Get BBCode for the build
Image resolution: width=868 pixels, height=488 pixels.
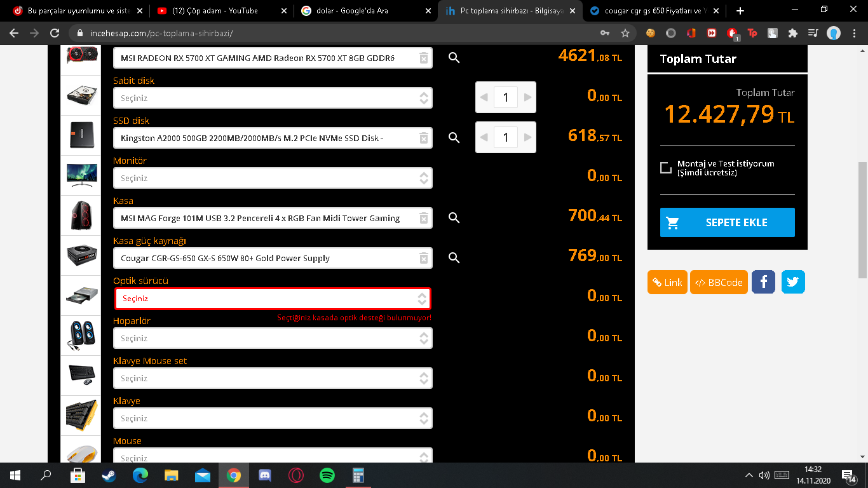point(719,282)
